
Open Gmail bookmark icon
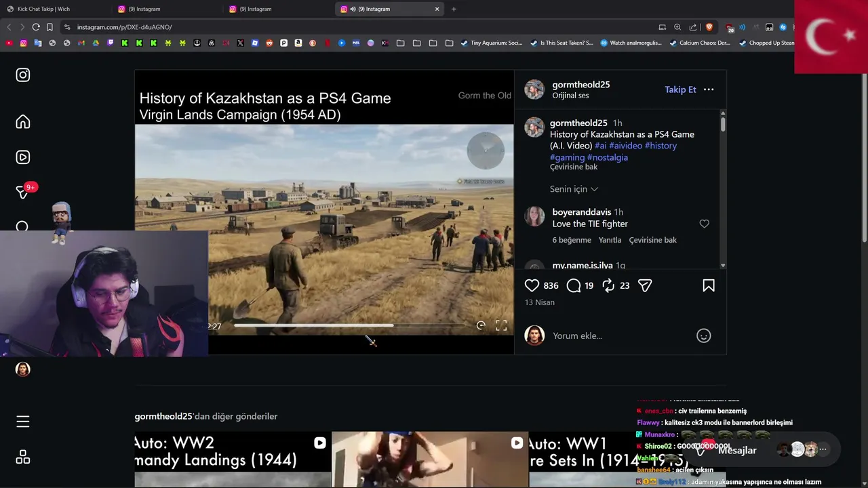pyautogui.click(x=81, y=43)
